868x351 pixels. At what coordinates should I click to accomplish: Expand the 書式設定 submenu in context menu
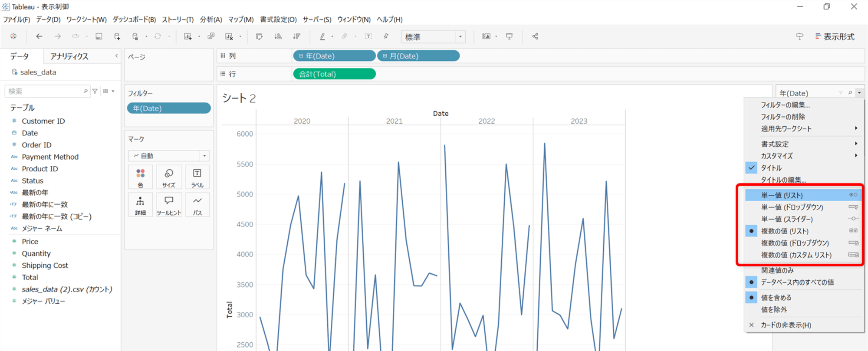tap(804, 144)
